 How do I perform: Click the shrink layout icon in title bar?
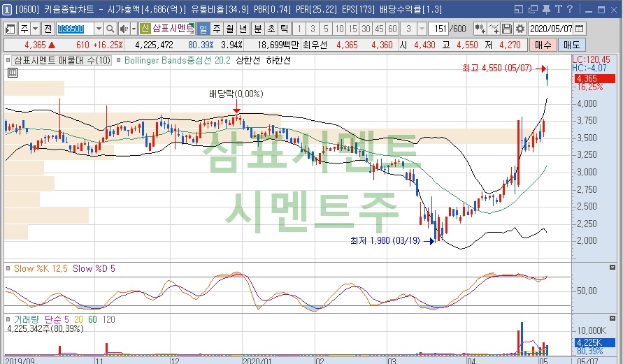pyautogui.click(x=519, y=9)
